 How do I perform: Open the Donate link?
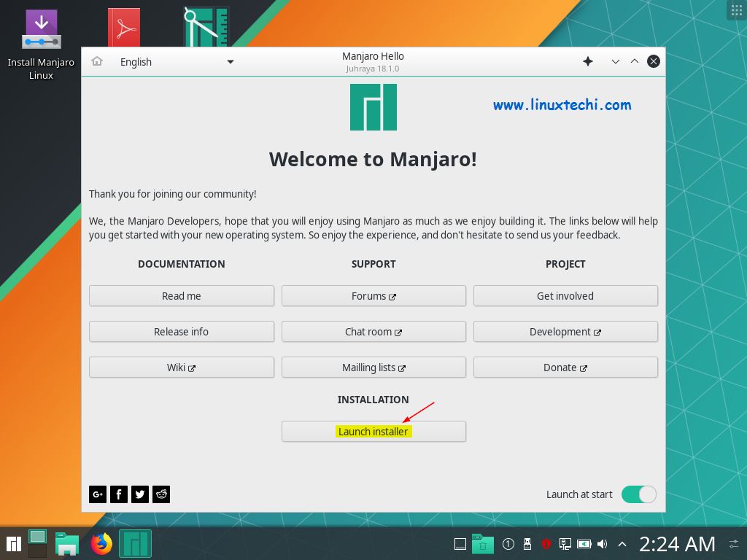(565, 367)
